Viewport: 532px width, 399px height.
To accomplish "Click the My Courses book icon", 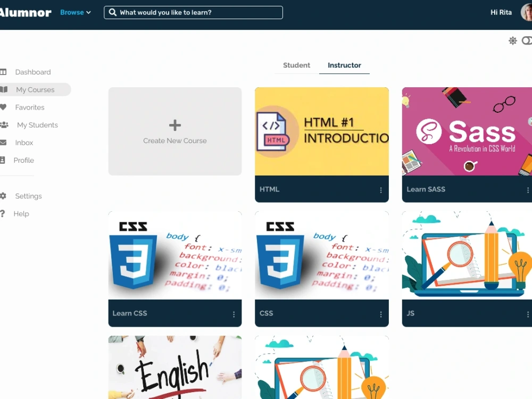I will point(4,89).
